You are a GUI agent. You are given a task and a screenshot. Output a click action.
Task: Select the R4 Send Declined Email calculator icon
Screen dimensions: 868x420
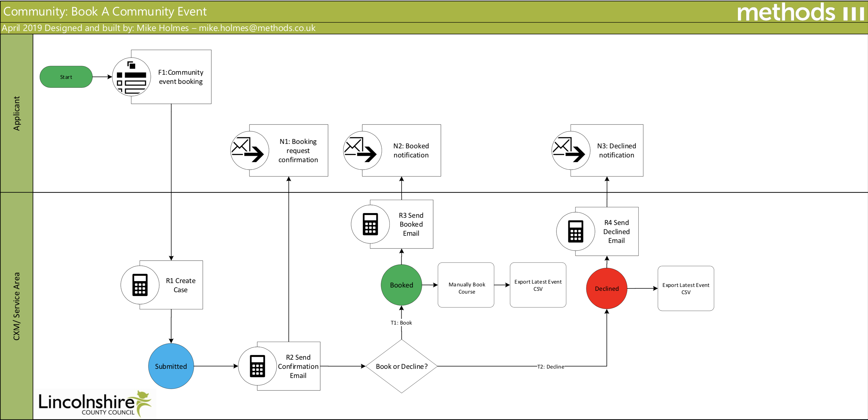[x=576, y=231]
